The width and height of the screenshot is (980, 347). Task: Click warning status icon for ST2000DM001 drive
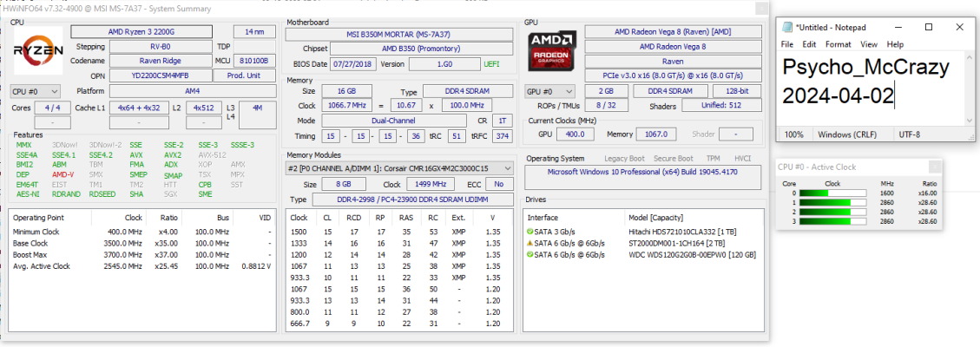pos(530,244)
